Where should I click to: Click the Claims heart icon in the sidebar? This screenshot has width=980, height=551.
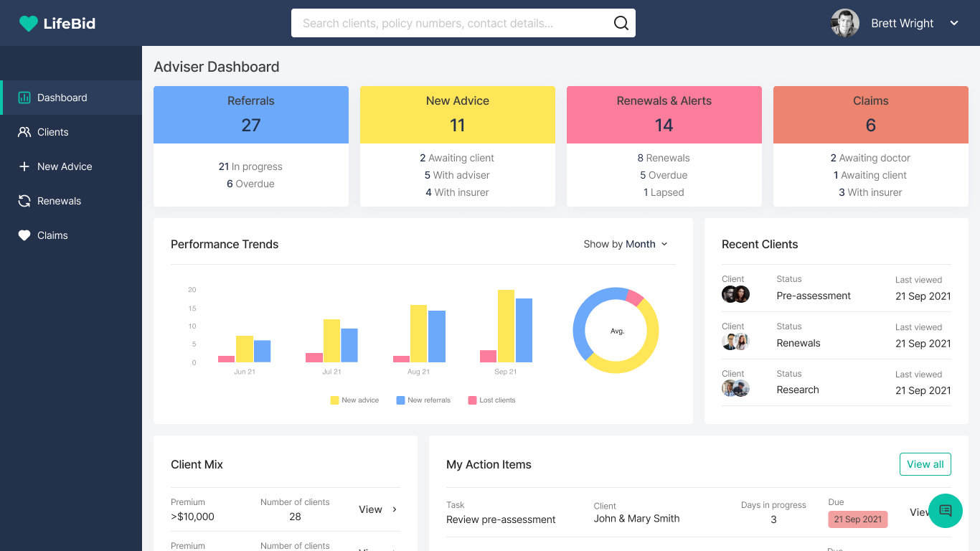[24, 235]
